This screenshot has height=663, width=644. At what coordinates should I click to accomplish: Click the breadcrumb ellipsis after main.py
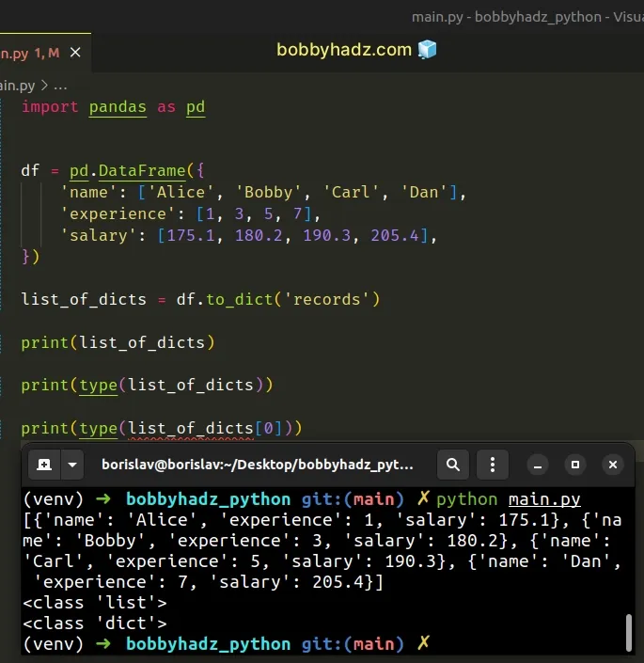pos(60,87)
